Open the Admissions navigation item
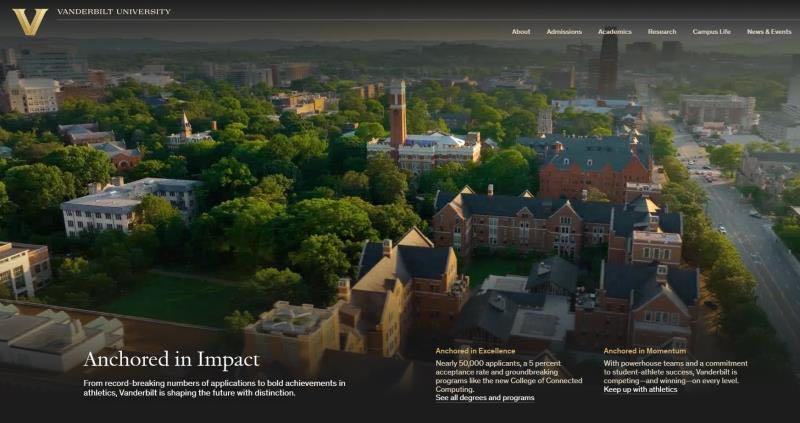Viewport: 800px width, 423px height. pyautogui.click(x=564, y=32)
